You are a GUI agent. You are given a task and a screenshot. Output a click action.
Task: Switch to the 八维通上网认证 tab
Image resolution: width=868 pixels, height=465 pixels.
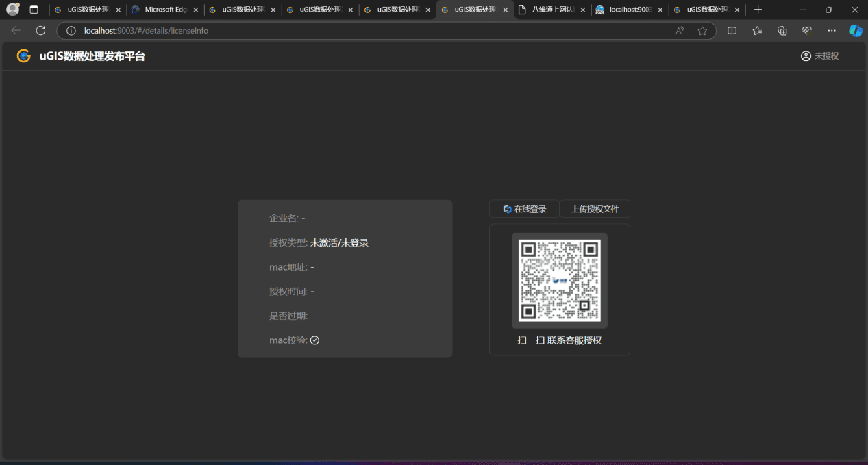coord(552,10)
